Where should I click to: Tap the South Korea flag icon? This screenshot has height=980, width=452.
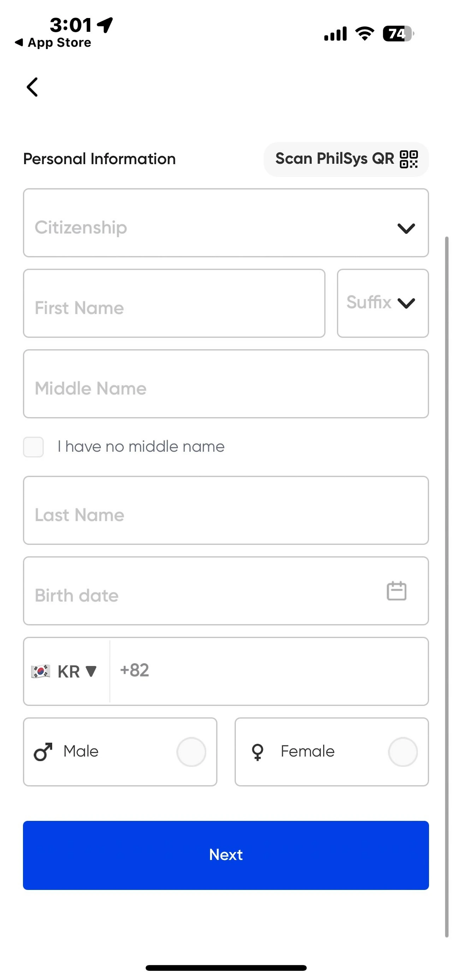pyautogui.click(x=41, y=672)
